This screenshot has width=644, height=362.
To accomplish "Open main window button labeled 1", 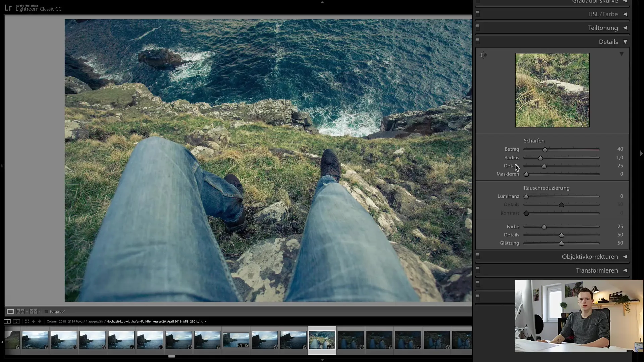I will 7,321.
